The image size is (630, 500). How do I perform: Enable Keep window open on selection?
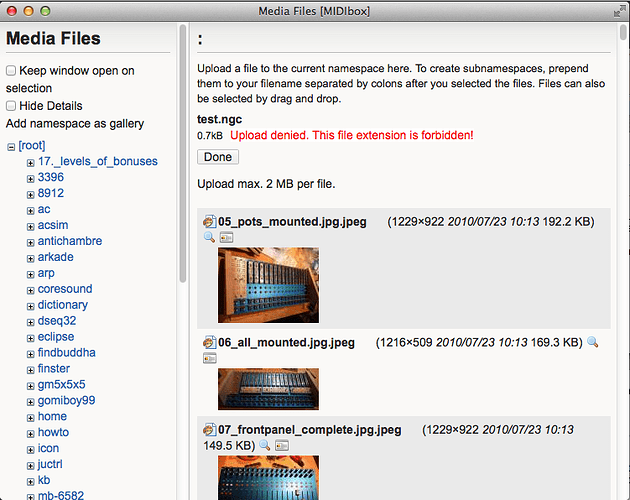point(11,71)
